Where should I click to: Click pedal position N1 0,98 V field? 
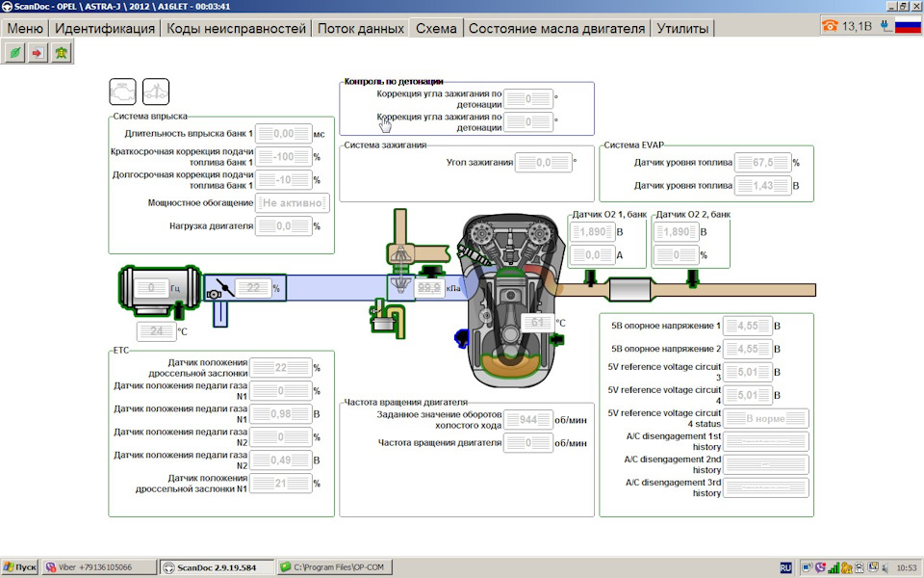[280, 414]
